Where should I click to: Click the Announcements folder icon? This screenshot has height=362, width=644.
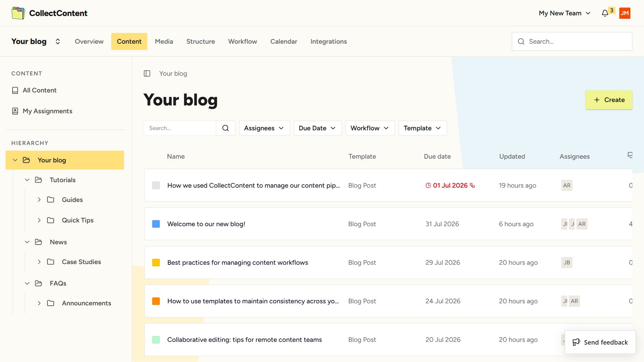pos(51,303)
